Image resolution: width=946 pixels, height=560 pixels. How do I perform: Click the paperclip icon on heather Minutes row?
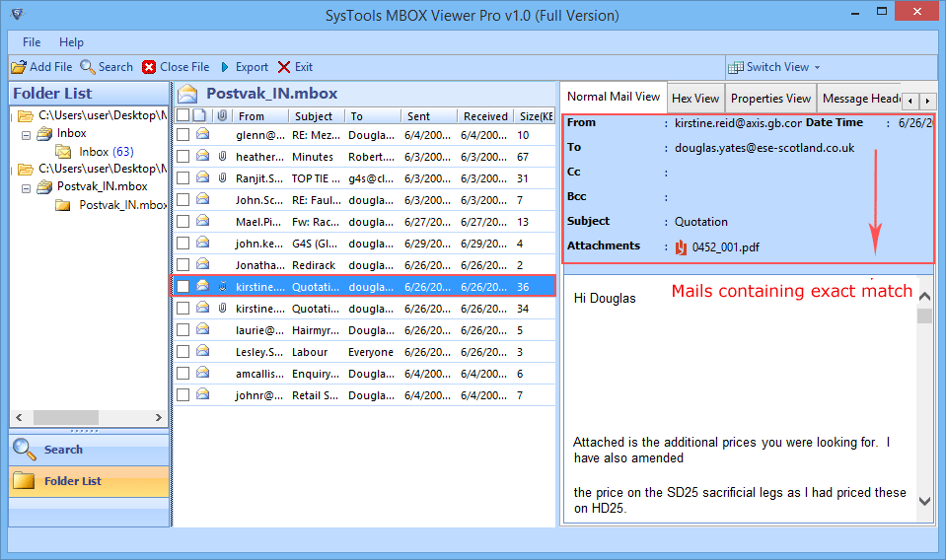[222, 156]
